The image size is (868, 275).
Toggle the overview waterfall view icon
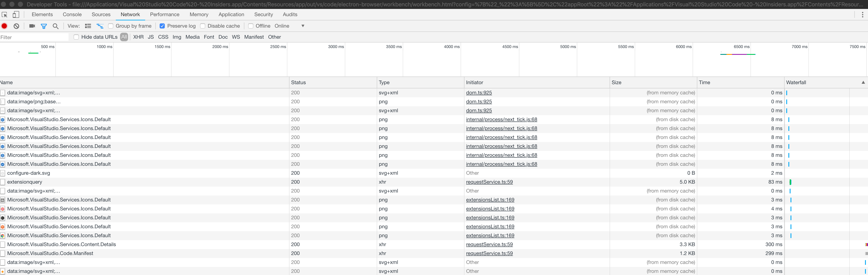tap(100, 26)
